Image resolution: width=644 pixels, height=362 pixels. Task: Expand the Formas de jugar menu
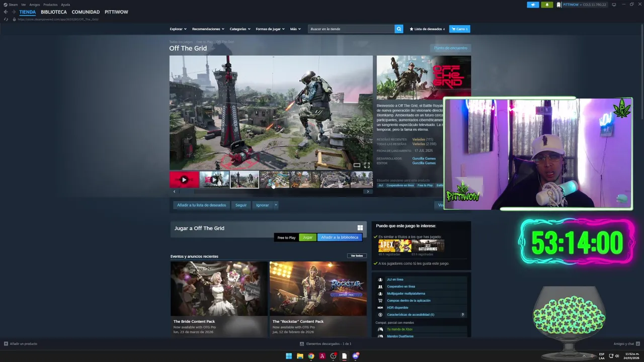[x=270, y=29]
